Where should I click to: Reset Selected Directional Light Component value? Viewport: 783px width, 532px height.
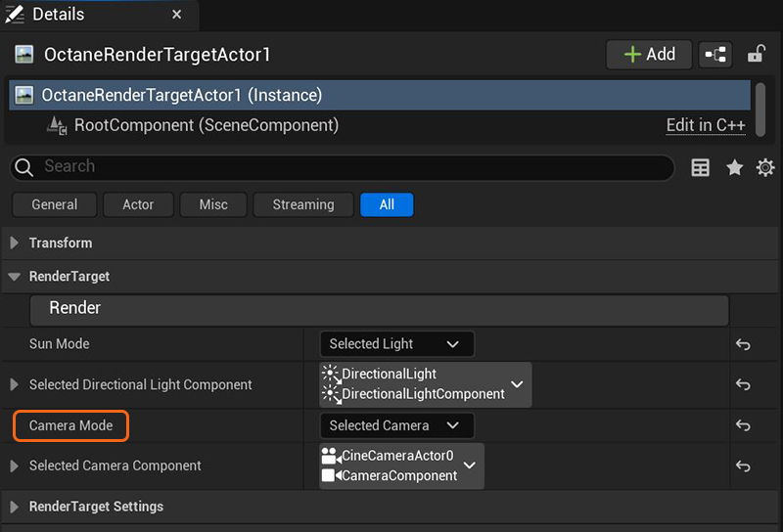click(743, 384)
